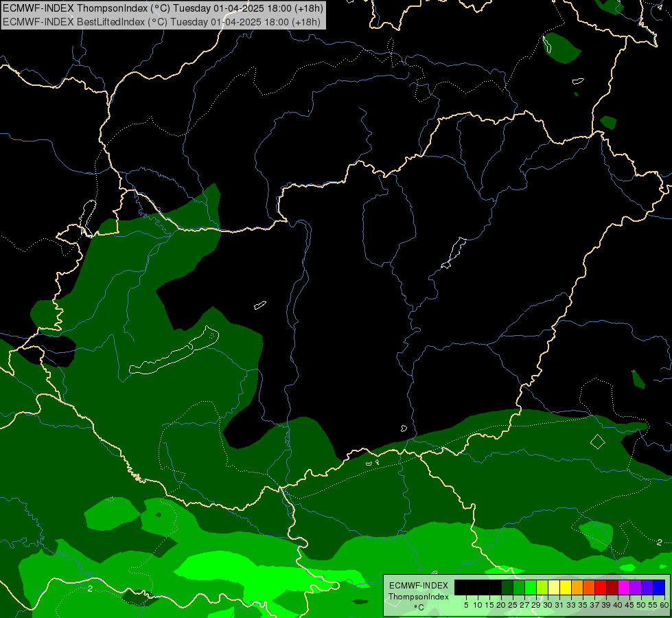The width and height of the screenshot is (672, 618).
Task: Click the legend tick value 60
Action: (x=664, y=605)
